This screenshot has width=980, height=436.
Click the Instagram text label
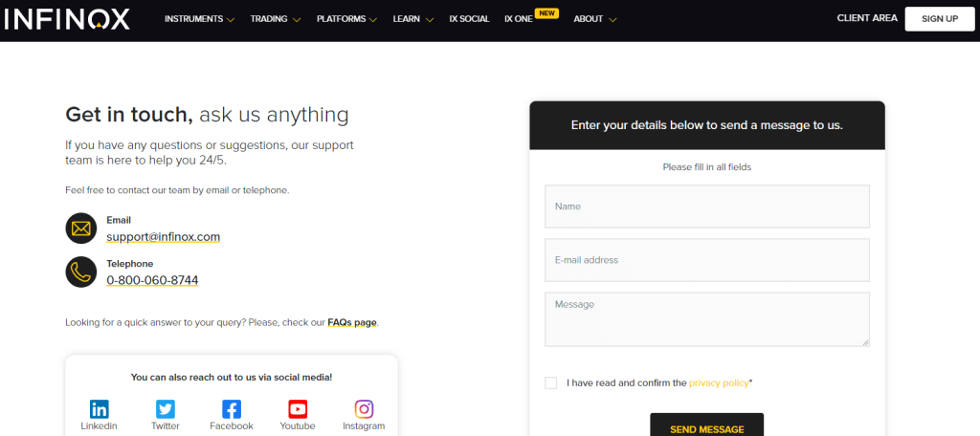pyautogui.click(x=364, y=426)
